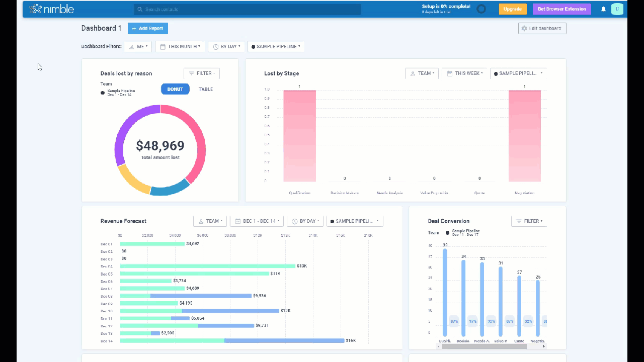The height and width of the screenshot is (362, 644).
Task: Switch Deals lost view to Donut
Action: 175,89
